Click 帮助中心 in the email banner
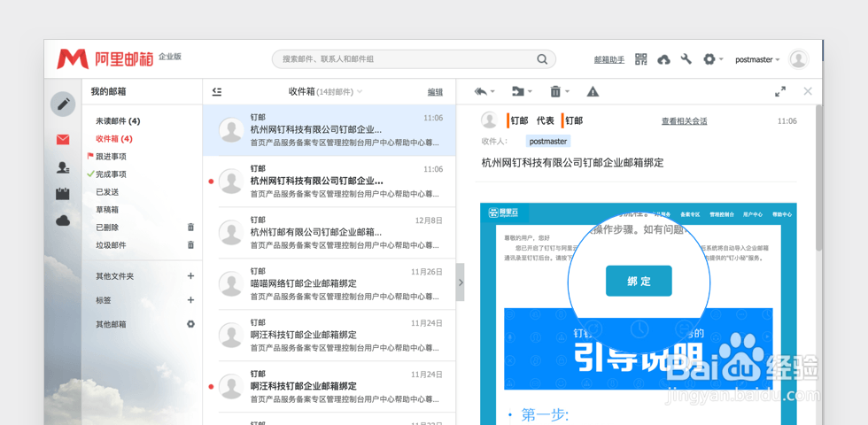Image resolution: width=868 pixels, height=425 pixels. (x=781, y=214)
